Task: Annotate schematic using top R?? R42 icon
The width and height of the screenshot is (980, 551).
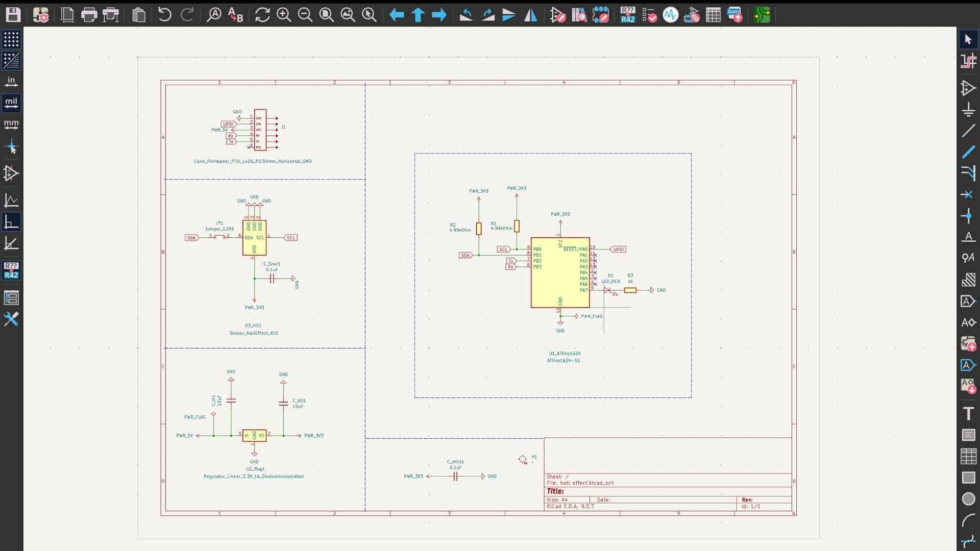Action: pos(627,15)
